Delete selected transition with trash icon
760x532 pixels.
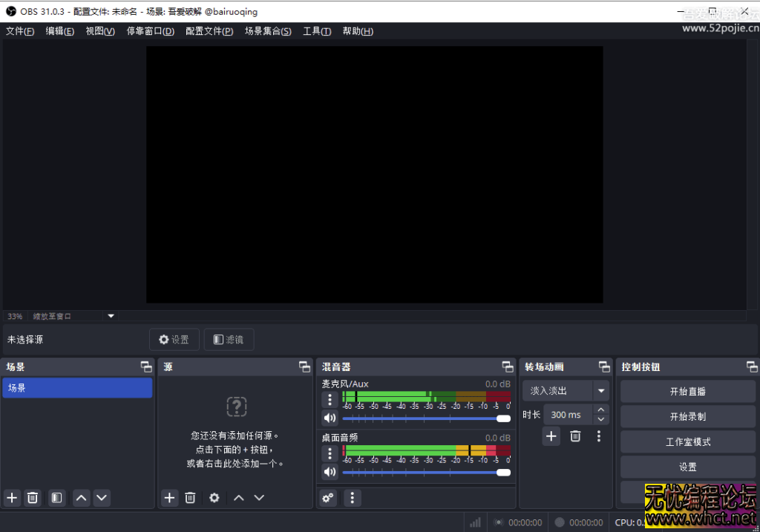click(x=575, y=436)
